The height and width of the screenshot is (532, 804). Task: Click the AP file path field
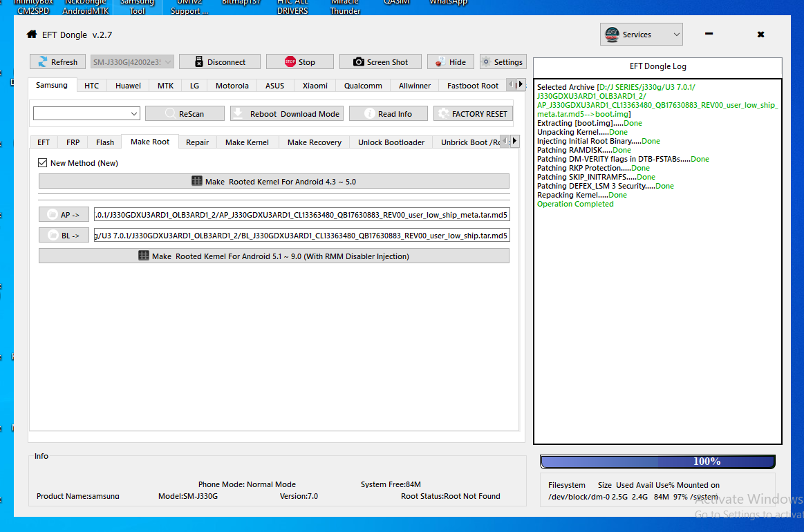302,214
